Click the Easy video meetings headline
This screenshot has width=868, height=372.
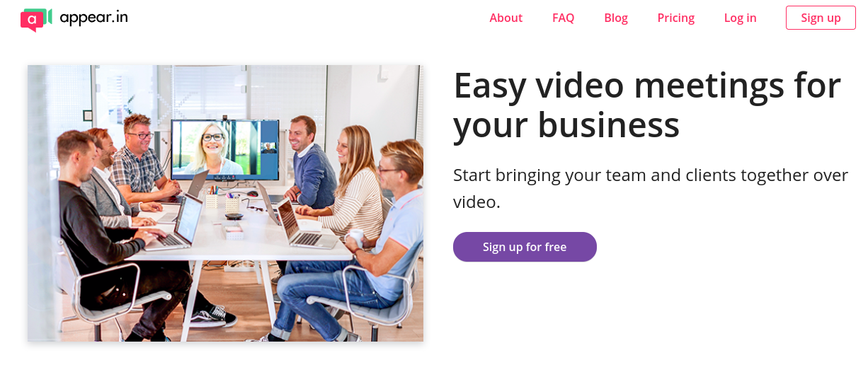(647, 105)
